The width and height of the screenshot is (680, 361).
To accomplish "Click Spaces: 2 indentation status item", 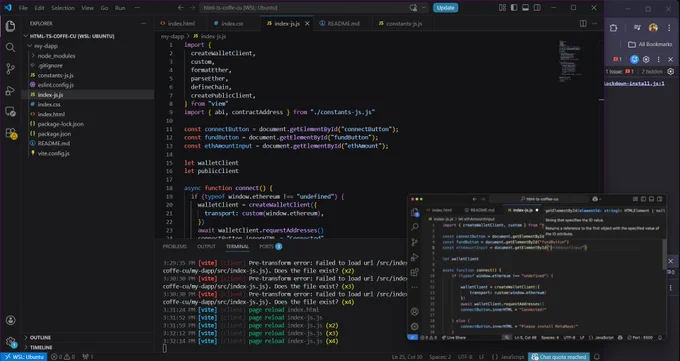I will click(440, 357).
